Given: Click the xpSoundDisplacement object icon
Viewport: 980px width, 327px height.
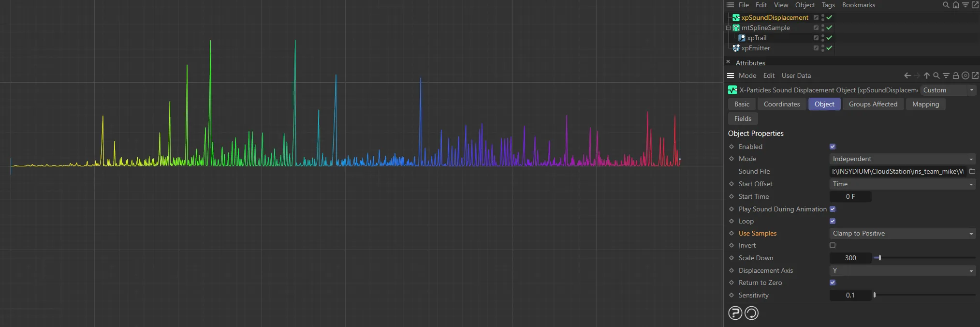Looking at the screenshot, I should pos(736,17).
